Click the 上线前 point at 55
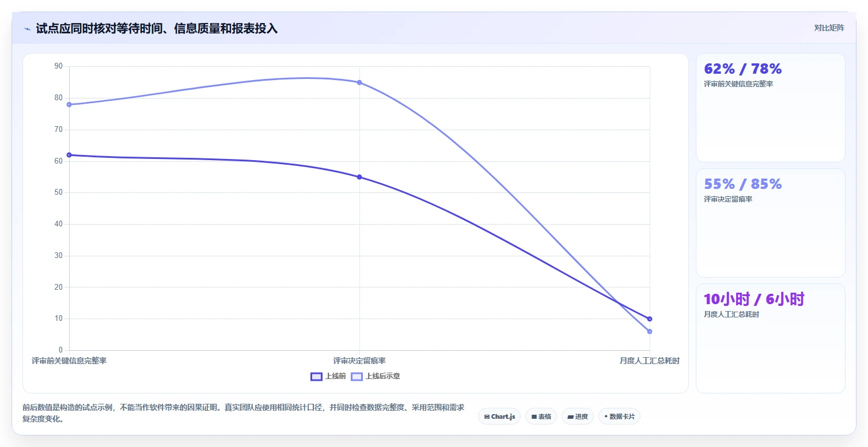 [359, 177]
